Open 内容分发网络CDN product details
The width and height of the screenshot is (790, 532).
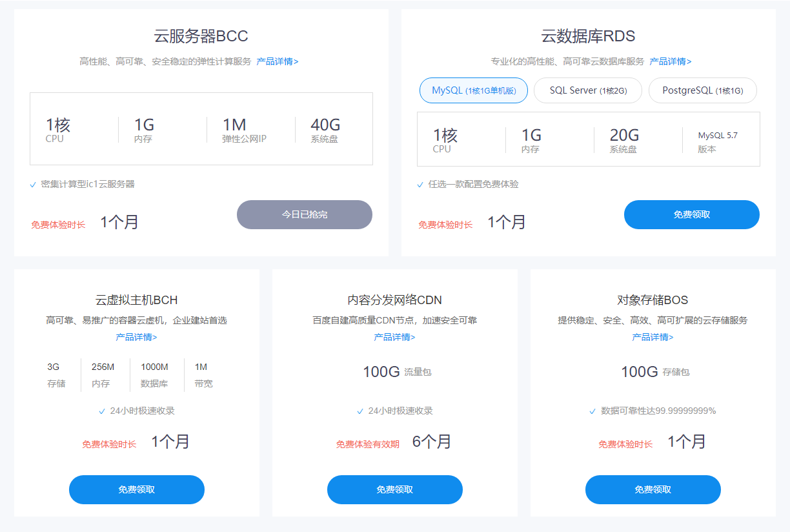tap(394, 336)
